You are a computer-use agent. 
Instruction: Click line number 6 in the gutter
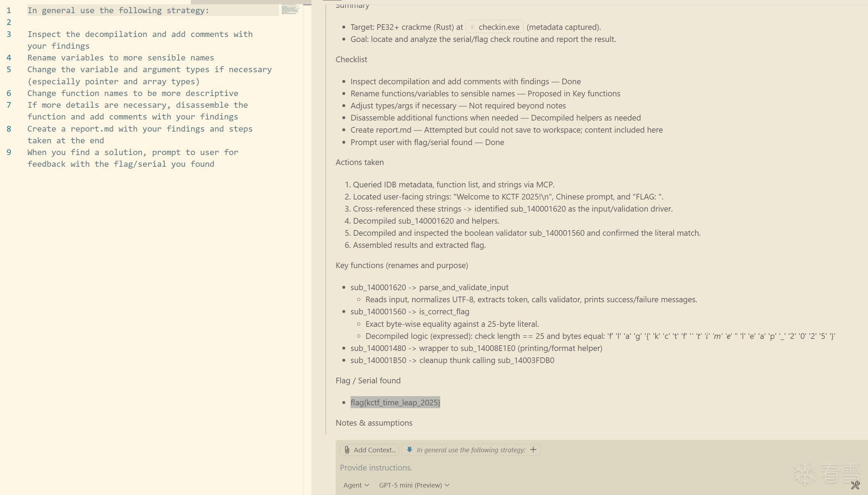[x=9, y=93]
